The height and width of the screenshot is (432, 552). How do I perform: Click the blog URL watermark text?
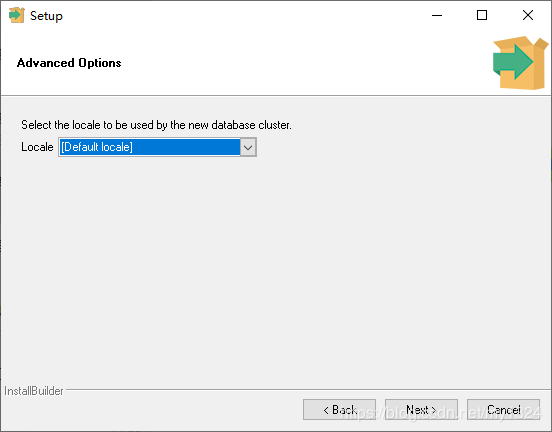coord(441,413)
